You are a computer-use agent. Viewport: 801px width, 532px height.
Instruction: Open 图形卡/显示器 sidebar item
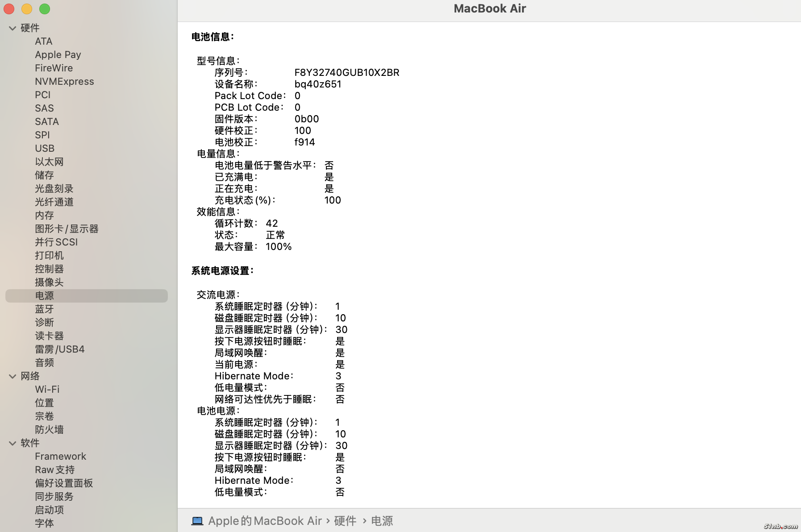click(x=67, y=229)
